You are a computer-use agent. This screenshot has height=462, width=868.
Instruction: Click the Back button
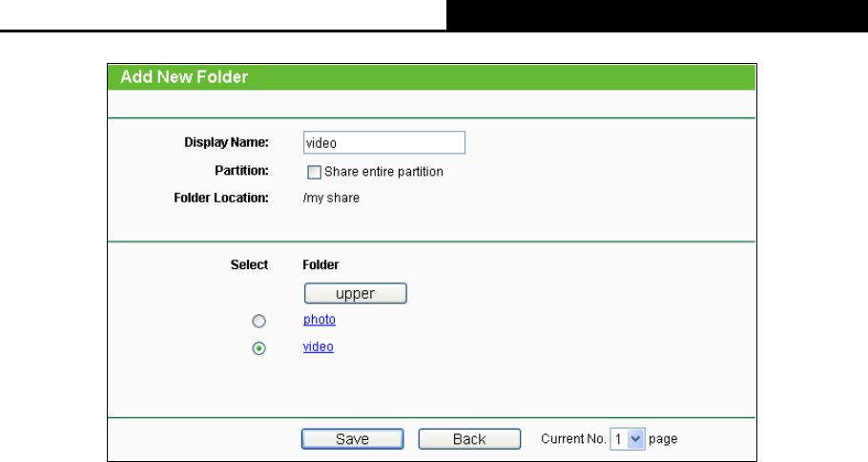[x=469, y=439]
